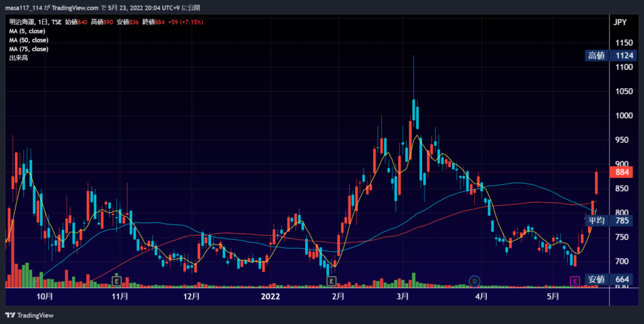Click the purple May earnings E marker

[x=575, y=281]
